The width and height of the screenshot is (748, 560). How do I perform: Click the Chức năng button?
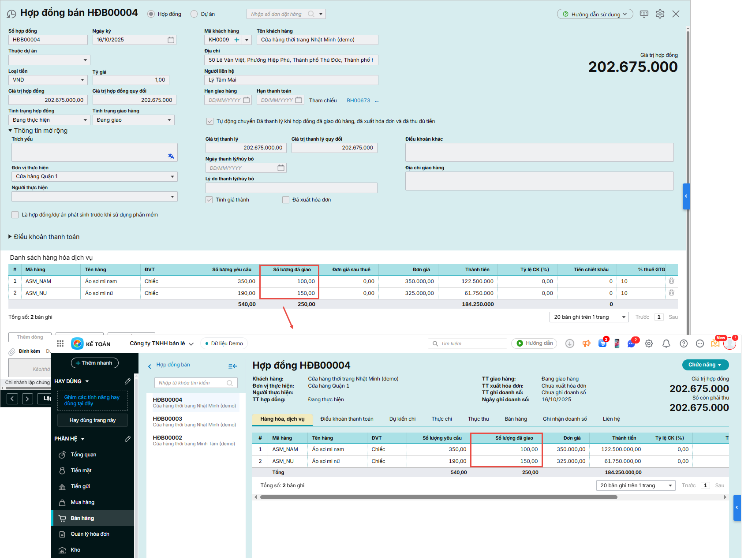(705, 365)
